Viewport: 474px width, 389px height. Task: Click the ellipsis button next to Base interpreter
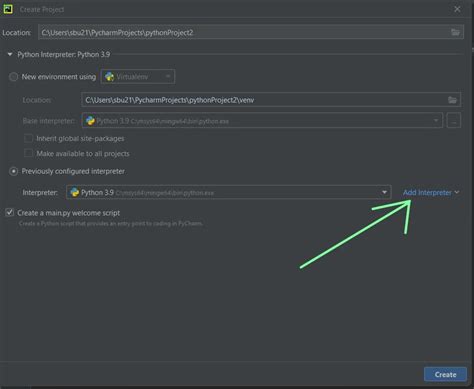point(453,121)
